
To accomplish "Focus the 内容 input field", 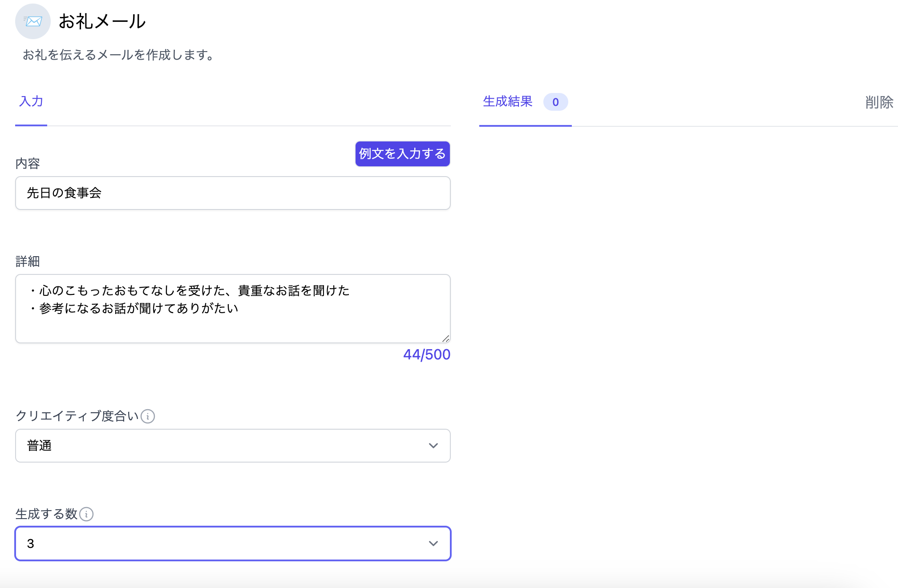I will point(233,193).
